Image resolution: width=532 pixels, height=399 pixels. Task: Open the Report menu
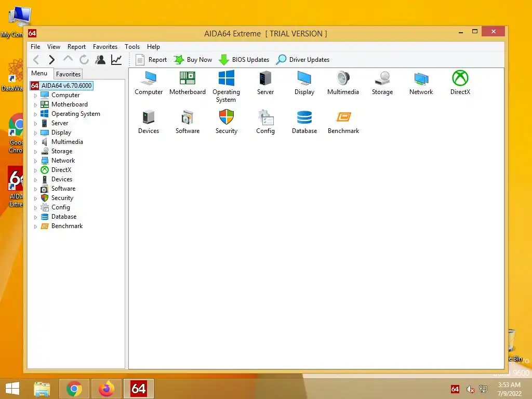pos(76,46)
